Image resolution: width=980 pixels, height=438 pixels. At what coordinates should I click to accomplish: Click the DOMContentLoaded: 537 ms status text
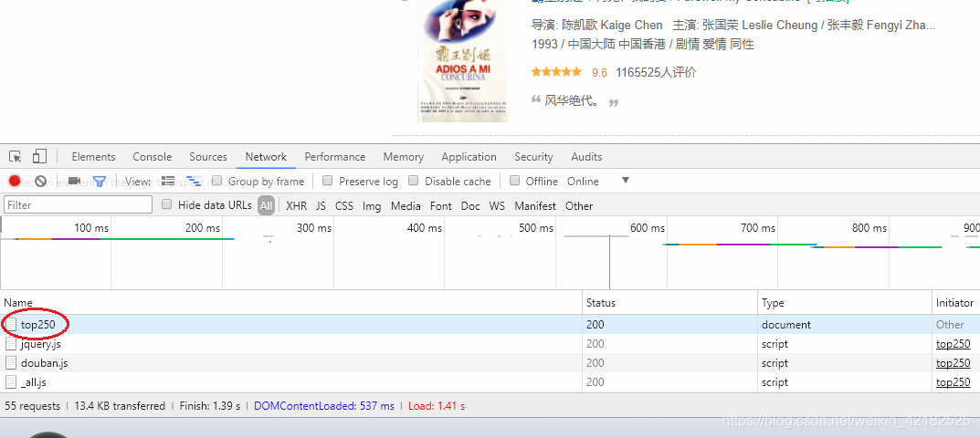323,406
